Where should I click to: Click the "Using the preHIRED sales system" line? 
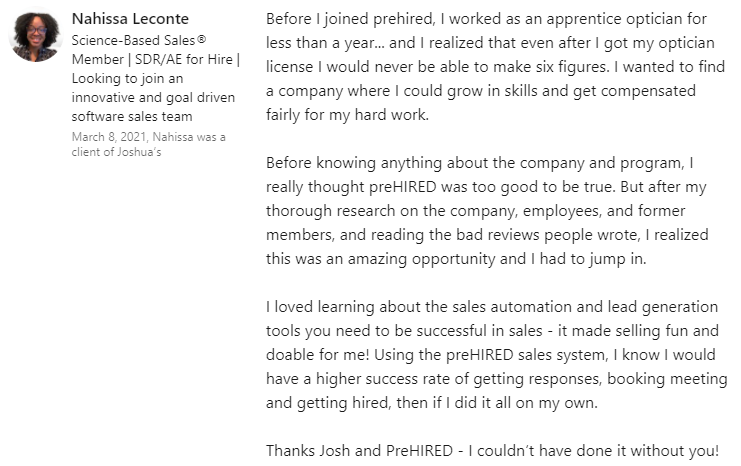point(490,354)
